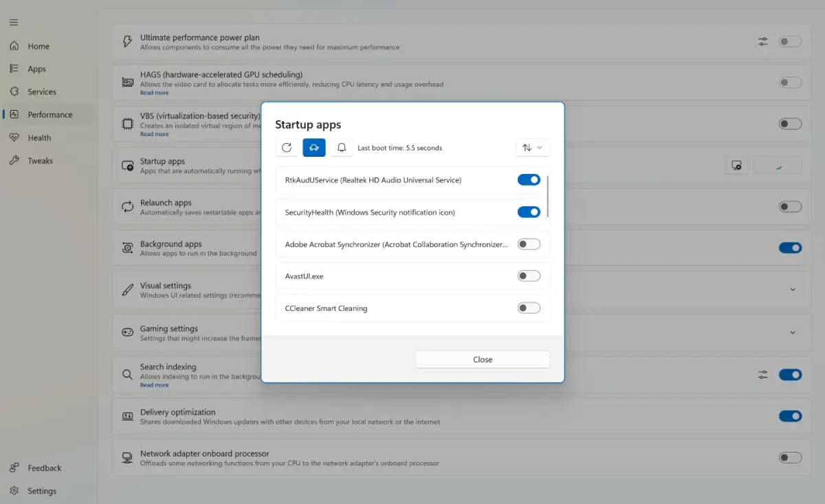Click the Startup apps list scrollbar

548,197
